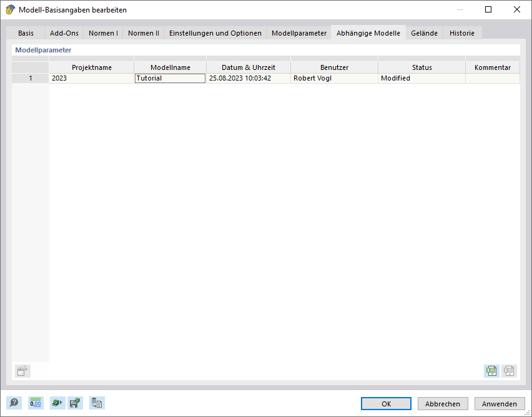532x417 pixels.
Task: Click the database copy icon in bottom toolbar
Action: click(97, 403)
